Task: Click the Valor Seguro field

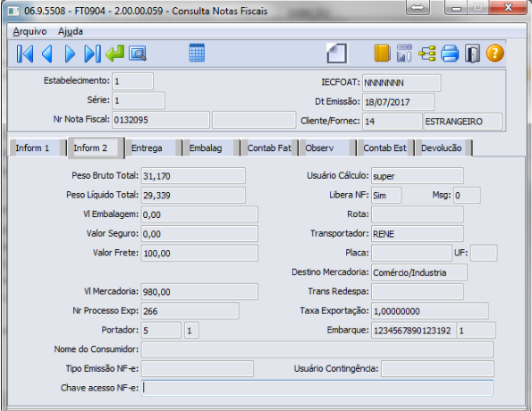Action: click(199, 234)
